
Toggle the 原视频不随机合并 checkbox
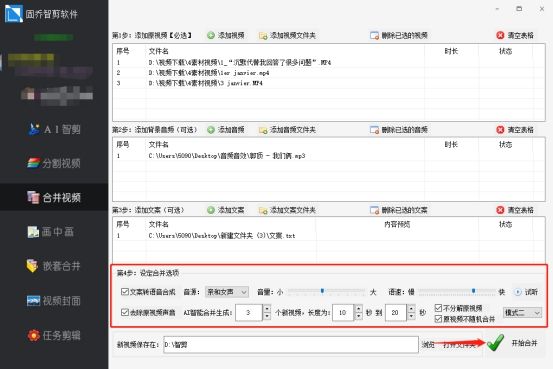tap(438, 319)
